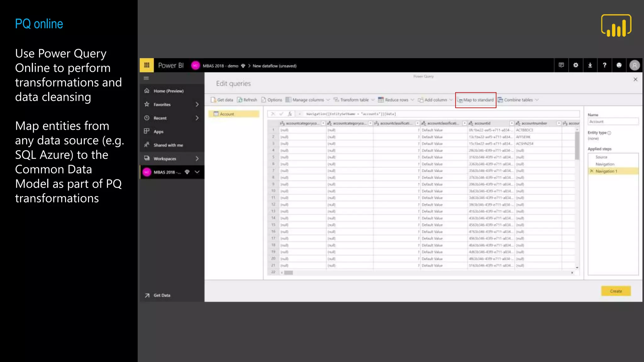Viewport: 644px width, 362px height.
Task: Open filter dropdown for first accountcategoryco column
Action: pyautogui.click(x=323, y=123)
